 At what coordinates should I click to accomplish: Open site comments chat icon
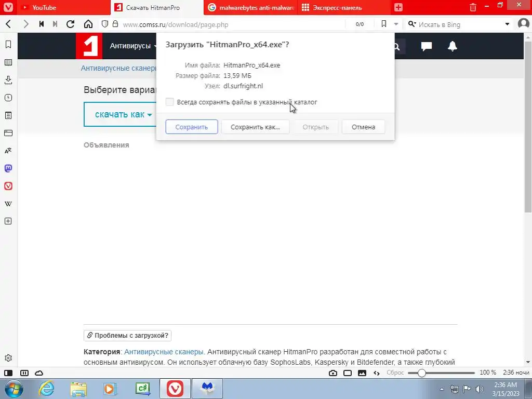pos(427,46)
